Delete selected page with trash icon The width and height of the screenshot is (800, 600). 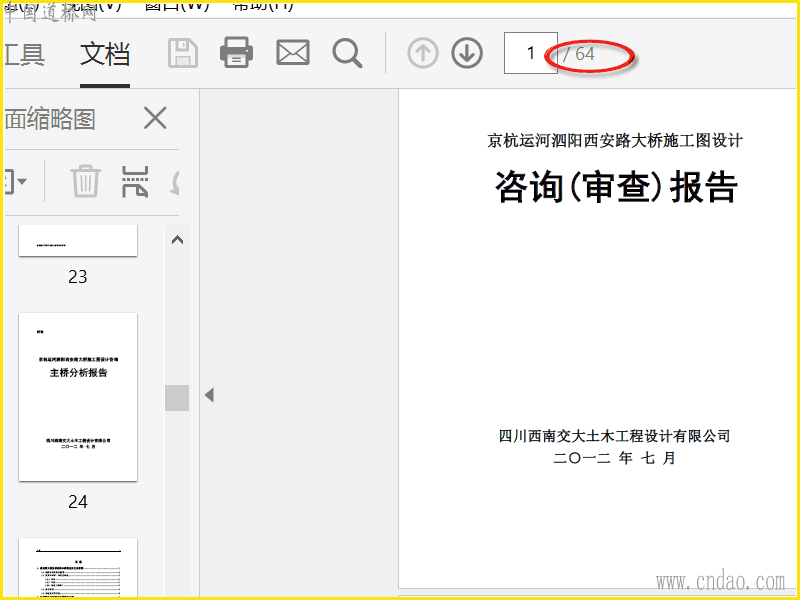pyautogui.click(x=85, y=181)
